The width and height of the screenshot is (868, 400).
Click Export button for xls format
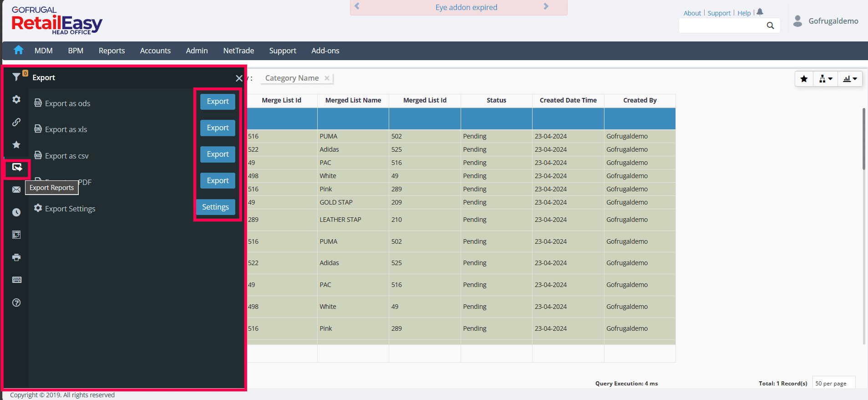(218, 128)
